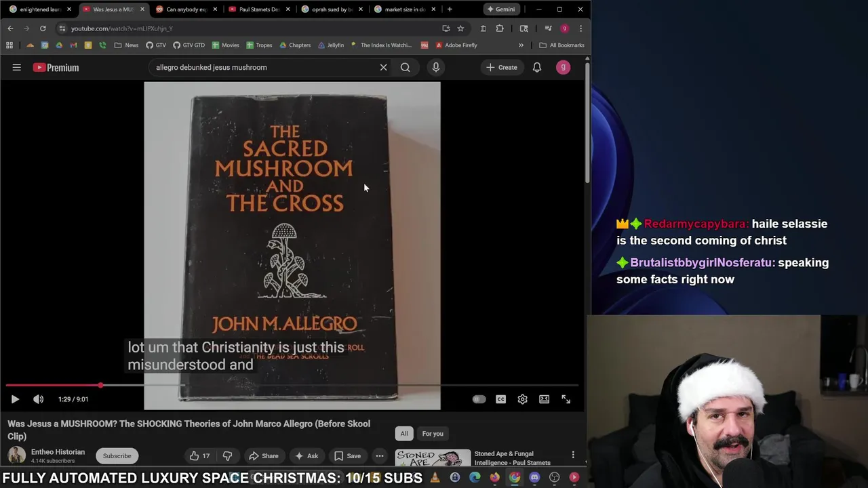Open the Tropes bookmark
The height and width of the screenshot is (488, 868).
click(x=259, y=45)
